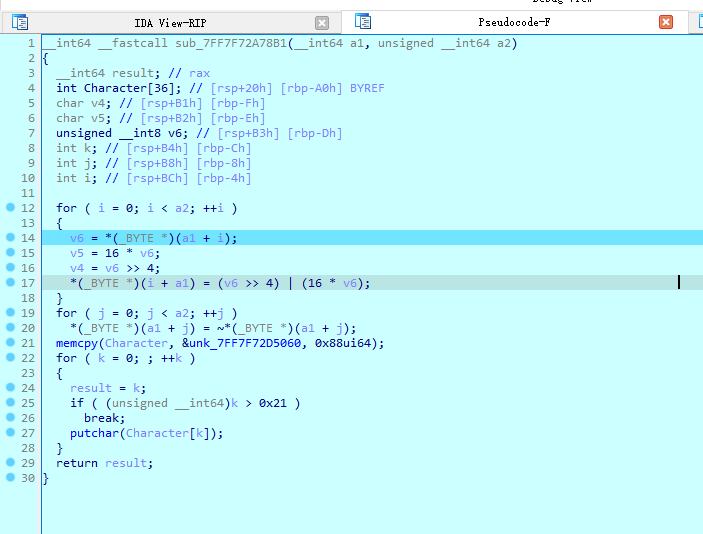Click the partially visible tab icon at far right

(696, 21)
